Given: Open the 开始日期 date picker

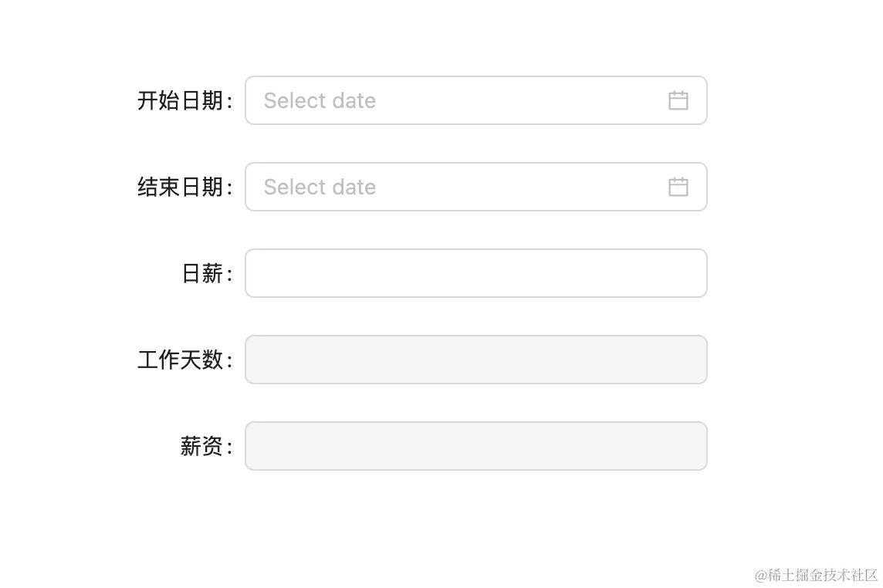Looking at the screenshot, I should [x=463, y=100].
